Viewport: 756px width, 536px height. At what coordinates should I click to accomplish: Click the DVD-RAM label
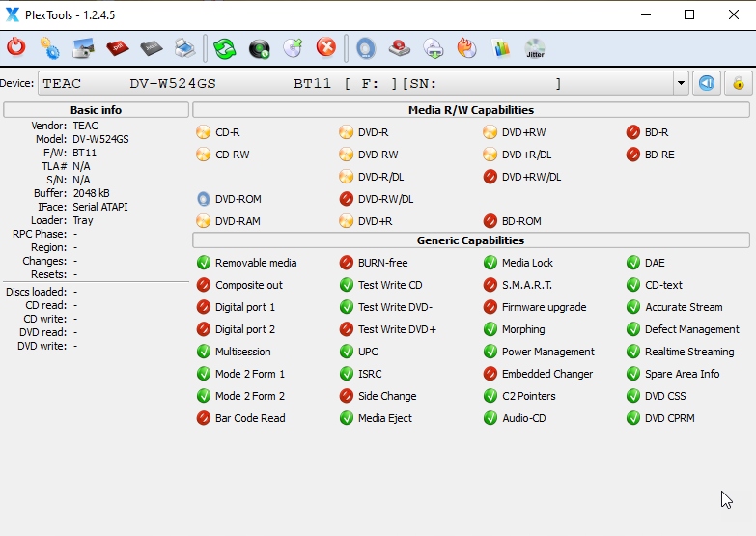[x=238, y=221]
